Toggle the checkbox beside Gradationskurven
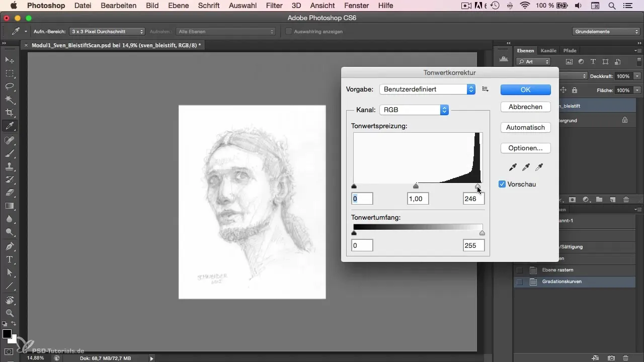 (x=520, y=282)
